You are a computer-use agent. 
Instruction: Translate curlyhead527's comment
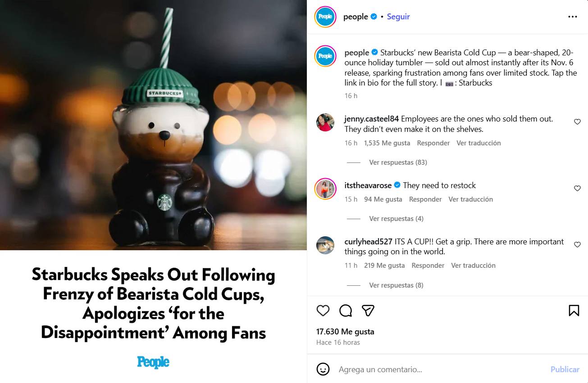pyautogui.click(x=473, y=266)
